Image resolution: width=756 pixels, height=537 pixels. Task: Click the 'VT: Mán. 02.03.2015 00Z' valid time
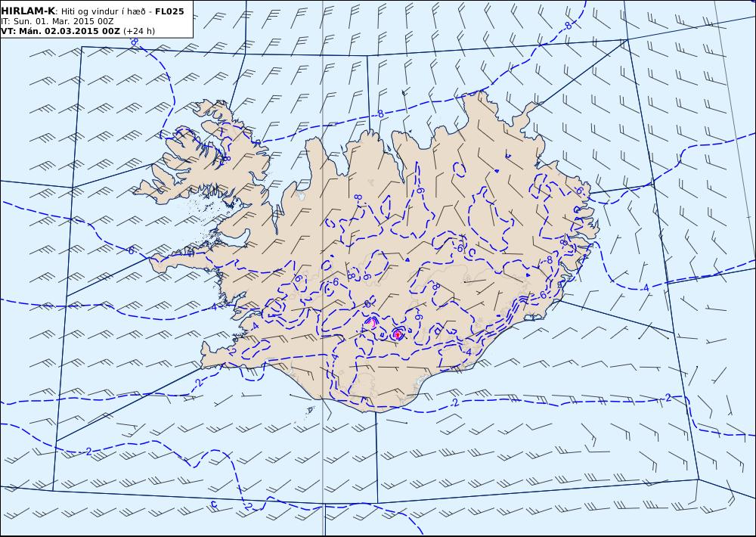(x=60, y=31)
